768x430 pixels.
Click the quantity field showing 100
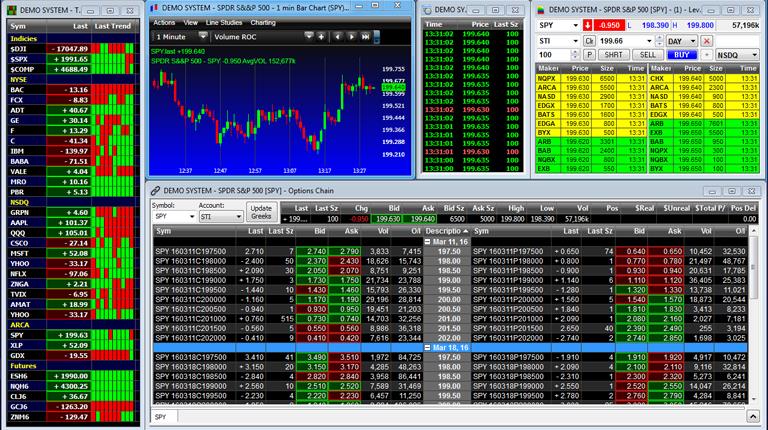553,55
